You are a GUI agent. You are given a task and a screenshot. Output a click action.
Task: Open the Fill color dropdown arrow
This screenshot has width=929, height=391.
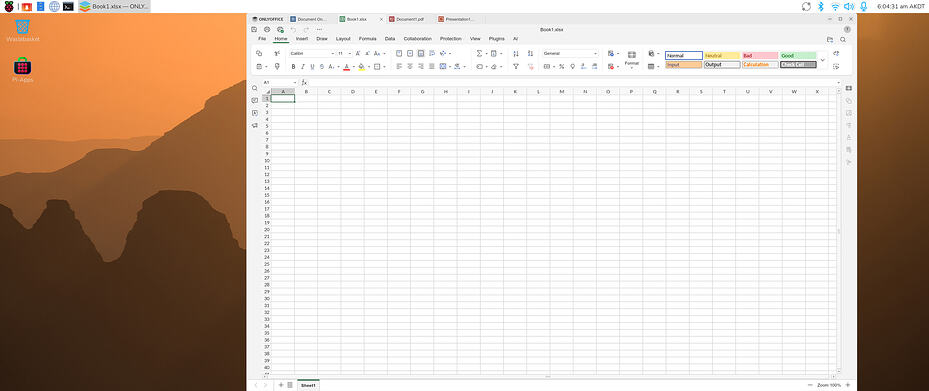[369, 66]
